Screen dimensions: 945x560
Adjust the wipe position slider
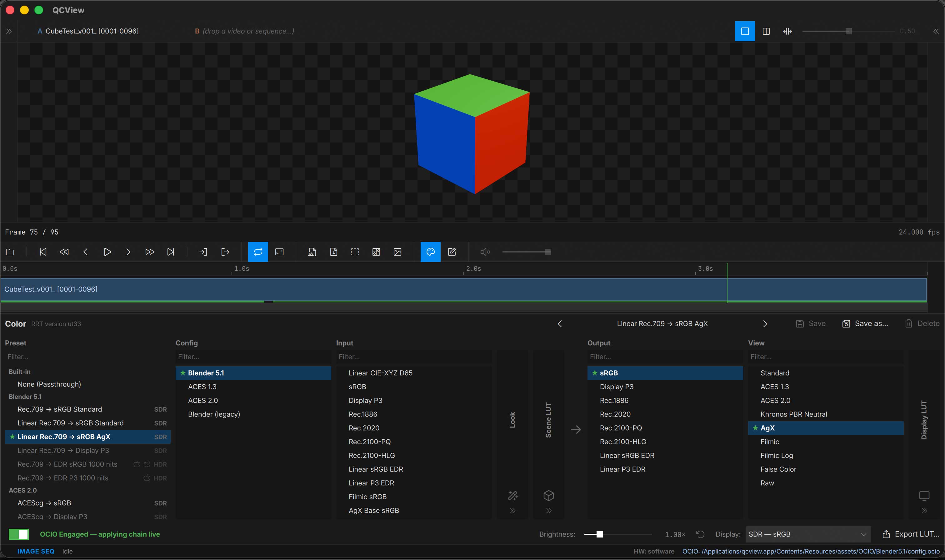pyautogui.click(x=848, y=31)
